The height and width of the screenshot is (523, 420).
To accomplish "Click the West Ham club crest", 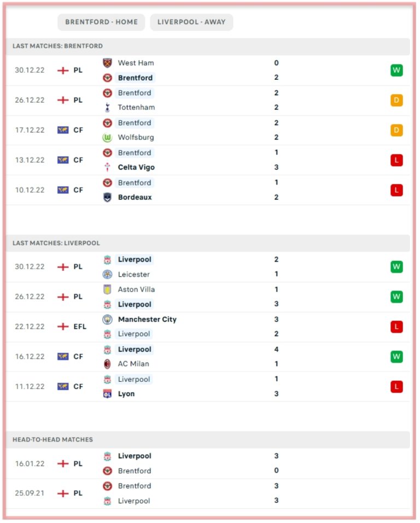I will click(x=107, y=63).
